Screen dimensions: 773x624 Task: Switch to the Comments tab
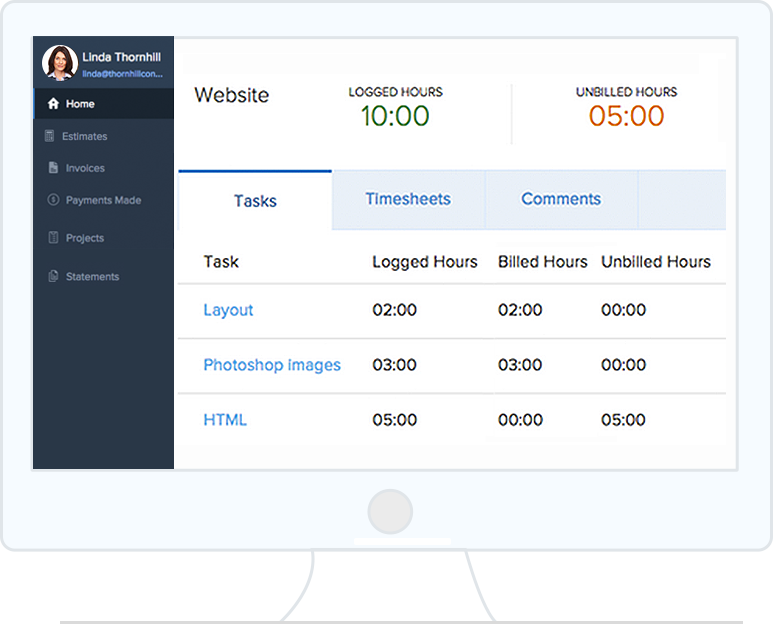561,199
